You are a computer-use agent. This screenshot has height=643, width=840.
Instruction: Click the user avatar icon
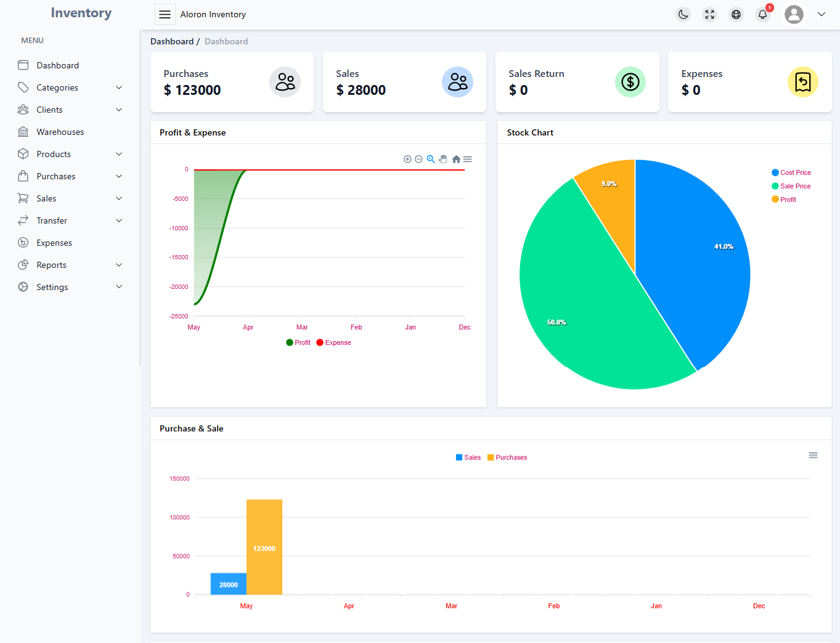pos(794,14)
